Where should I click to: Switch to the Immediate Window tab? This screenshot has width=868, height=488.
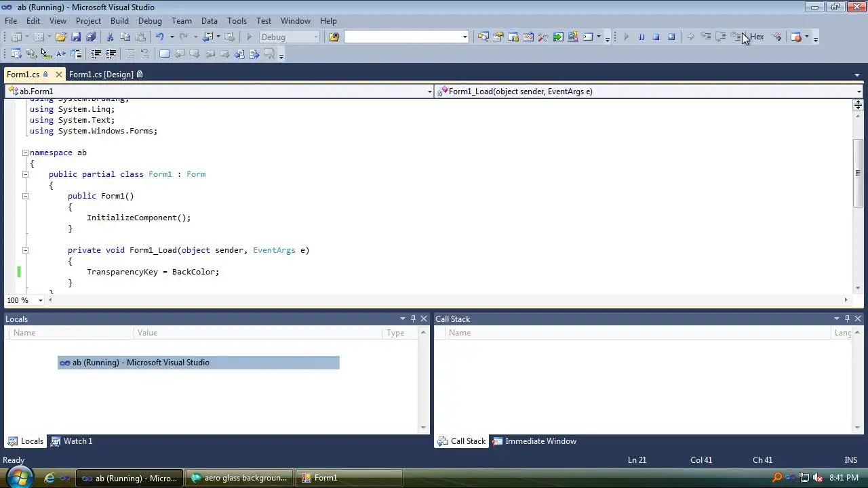(534, 441)
